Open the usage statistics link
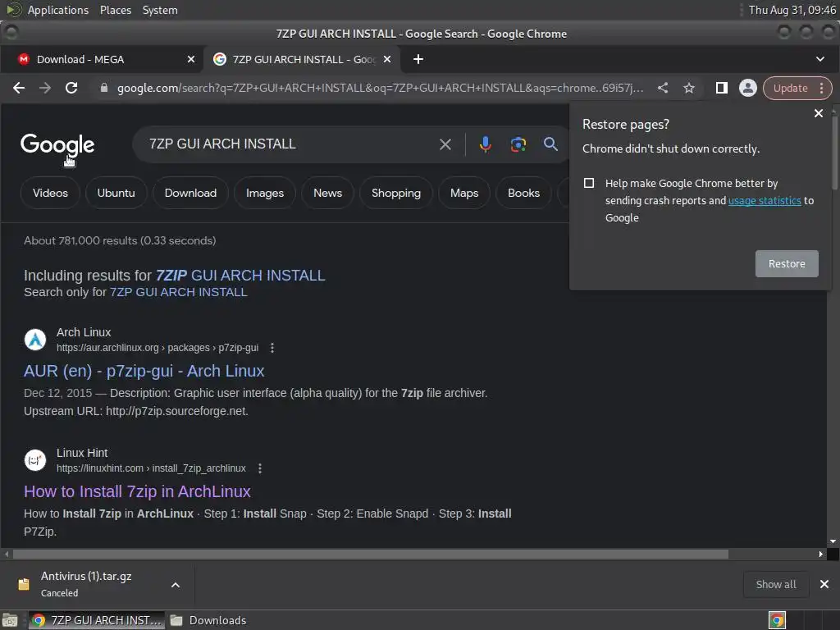The height and width of the screenshot is (630, 840). click(765, 200)
